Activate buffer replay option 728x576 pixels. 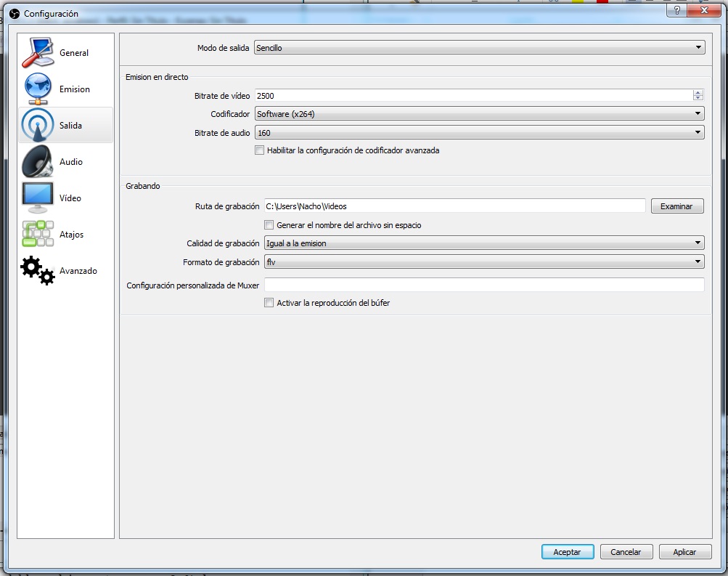pos(269,302)
